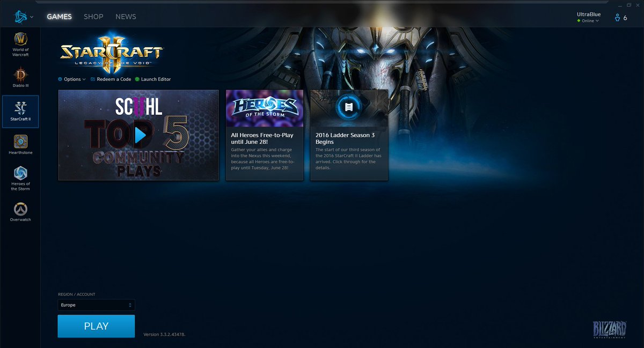Screen dimensions: 644x348
Task: Select World of Warcraft in sidebar
Action: [20, 45]
